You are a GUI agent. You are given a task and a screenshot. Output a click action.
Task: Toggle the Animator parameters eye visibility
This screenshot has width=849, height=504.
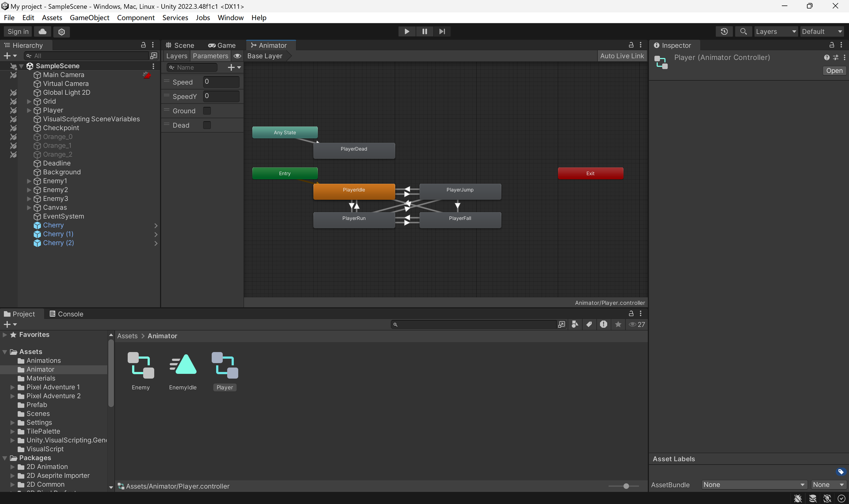coord(237,56)
